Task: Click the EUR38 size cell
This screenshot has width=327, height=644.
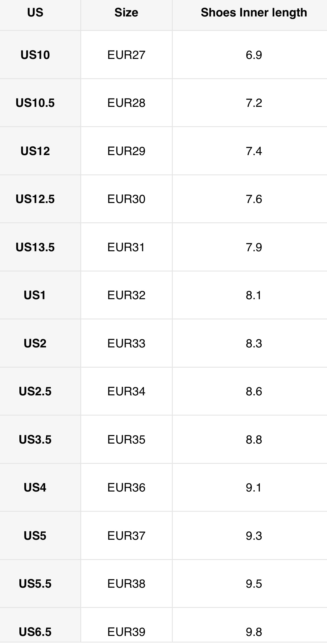Action: pyautogui.click(x=126, y=584)
